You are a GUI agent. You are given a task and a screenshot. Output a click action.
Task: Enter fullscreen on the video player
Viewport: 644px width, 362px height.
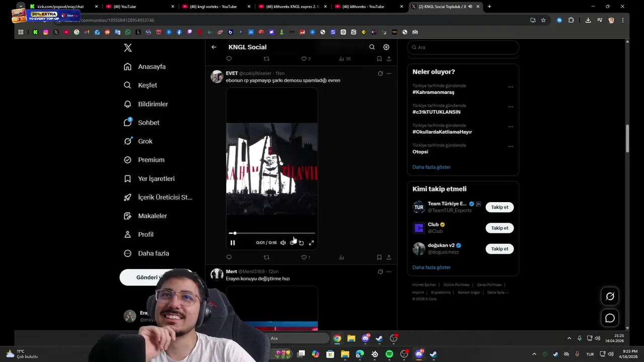[311, 243]
